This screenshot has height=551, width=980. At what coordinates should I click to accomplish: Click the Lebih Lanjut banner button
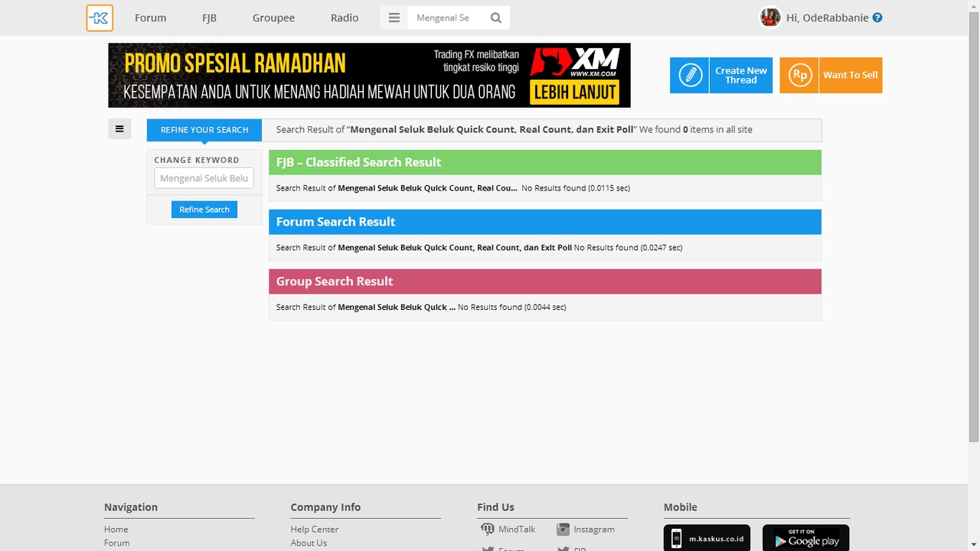coord(575,93)
